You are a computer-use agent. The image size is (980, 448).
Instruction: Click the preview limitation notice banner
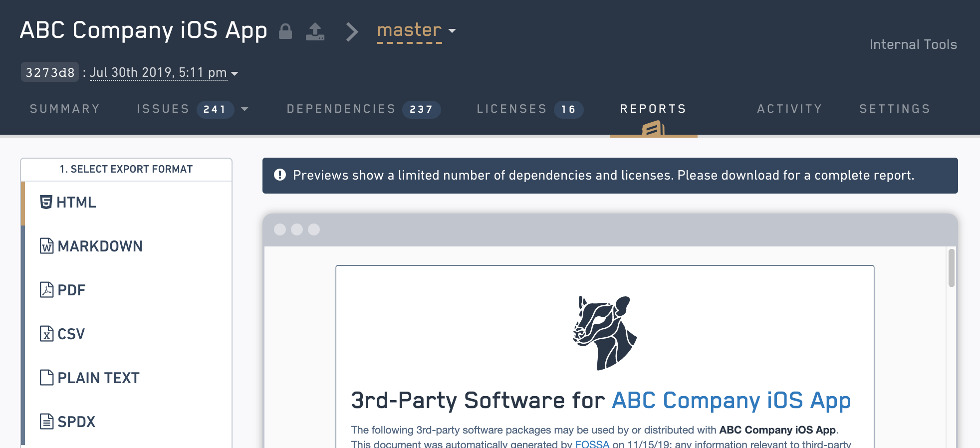click(610, 176)
